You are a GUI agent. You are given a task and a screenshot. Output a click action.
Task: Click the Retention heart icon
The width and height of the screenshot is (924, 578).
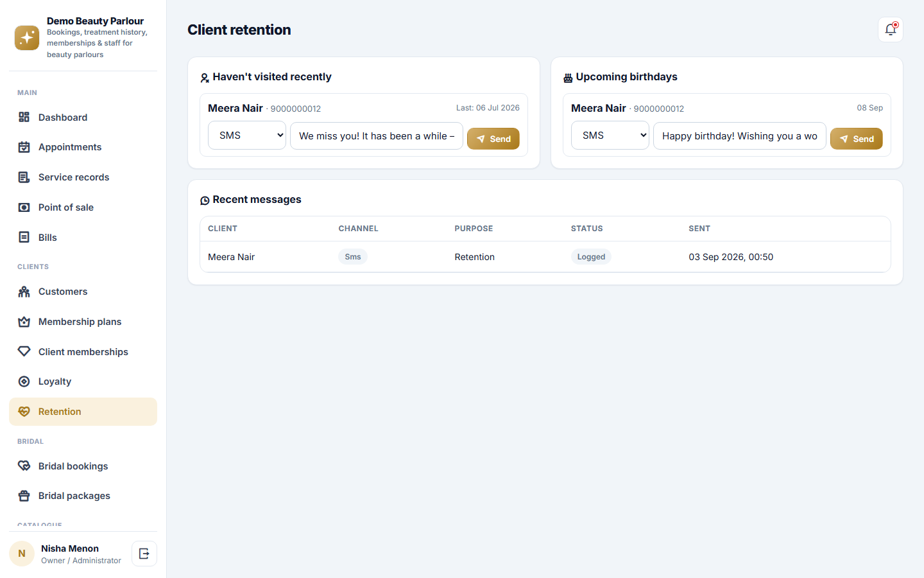tap(24, 412)
